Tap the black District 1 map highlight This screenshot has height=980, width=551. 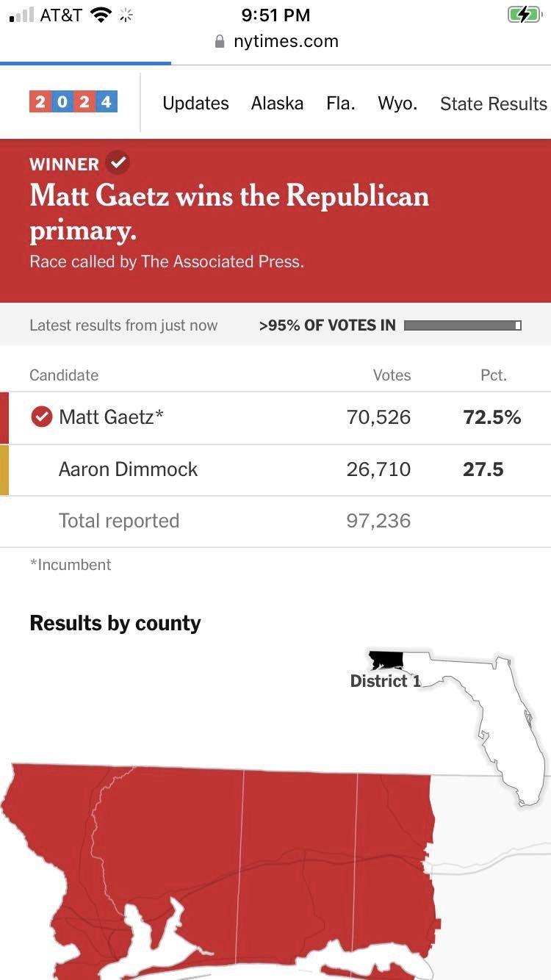(386, 660)
